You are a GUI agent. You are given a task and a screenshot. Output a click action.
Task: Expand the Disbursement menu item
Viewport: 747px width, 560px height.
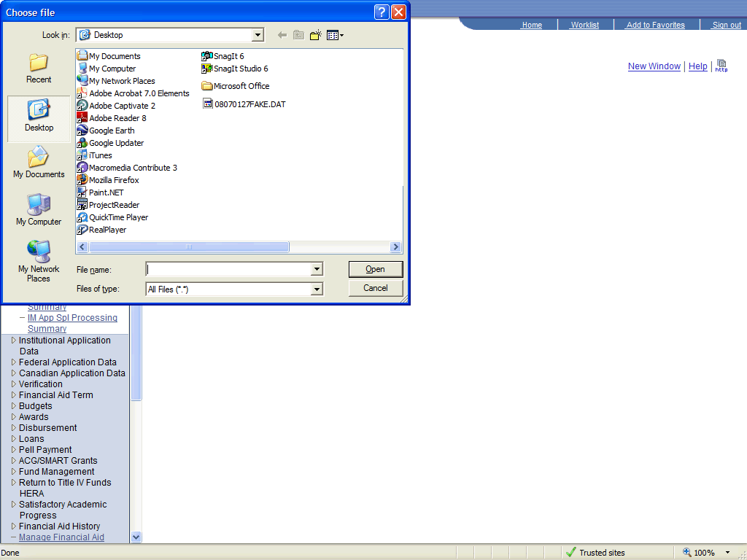44,427
